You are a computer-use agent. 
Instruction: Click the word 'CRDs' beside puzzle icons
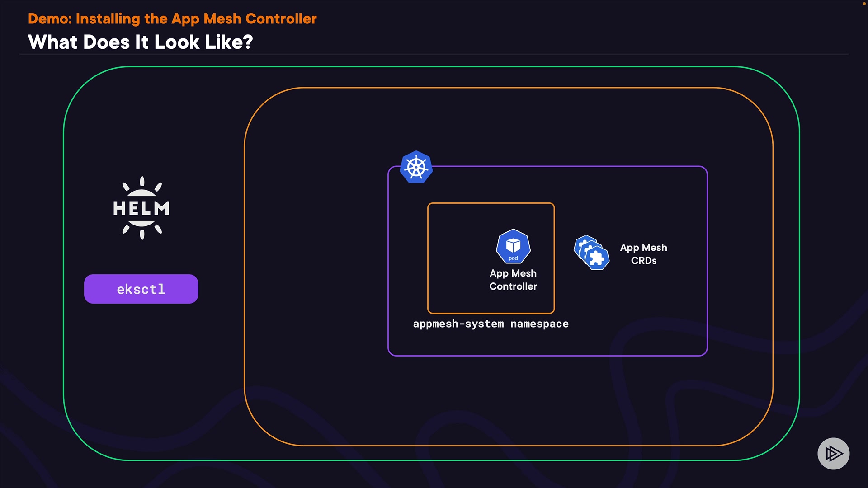click(643, 261)
